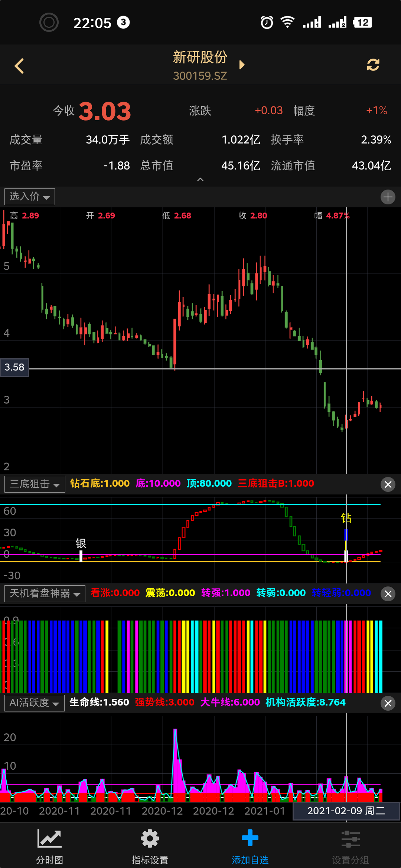Image resolution: width=401 pixels, height=868 pixels.
Task: Add stock via 添加自选
Action: tap(250, 844)
